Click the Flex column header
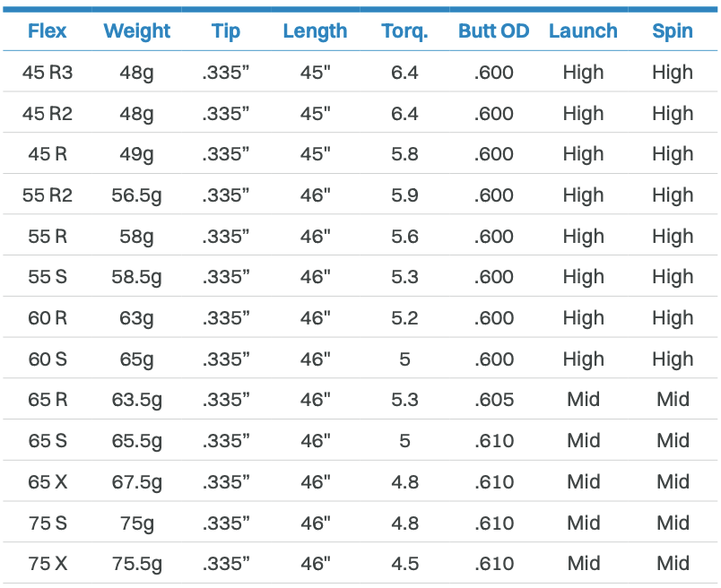721x588 pixels. pos(48,31)
